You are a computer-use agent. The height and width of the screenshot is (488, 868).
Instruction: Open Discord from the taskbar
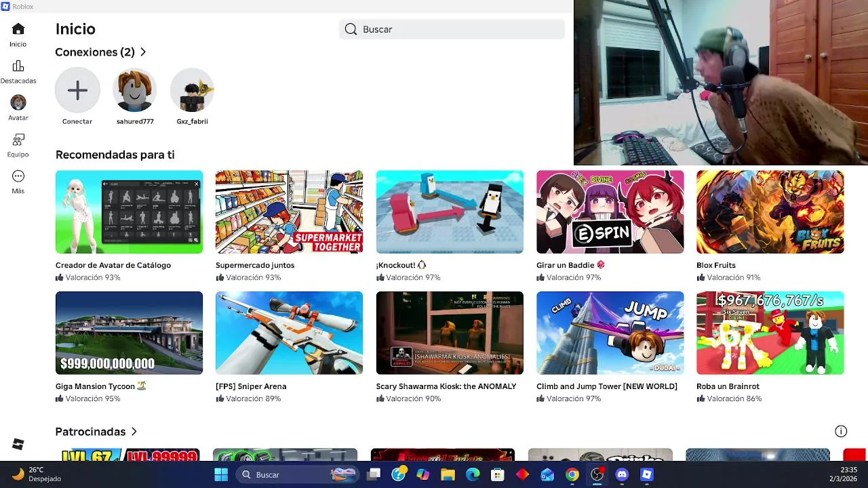pyautogui.click(x=622, y=474)
